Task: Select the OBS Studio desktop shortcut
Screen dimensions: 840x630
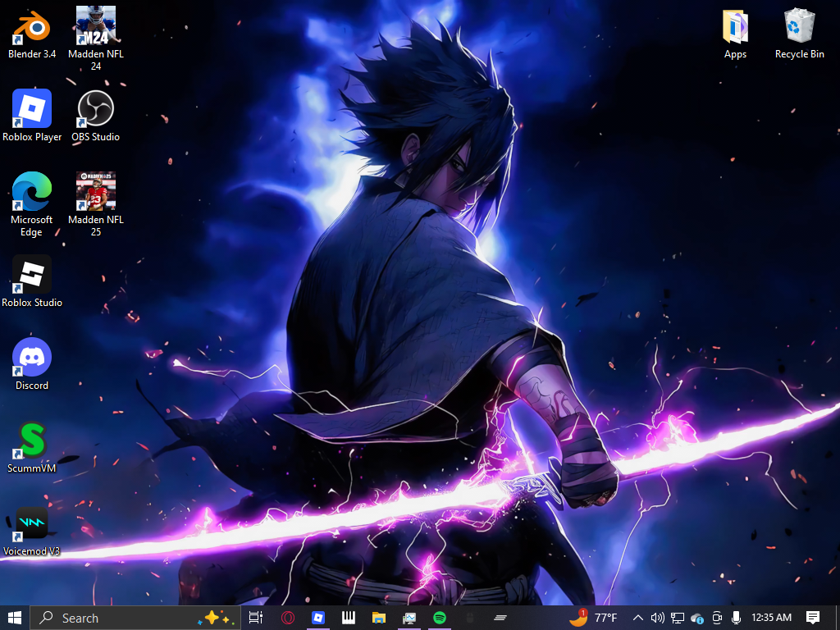Action: tap(96, 116)
